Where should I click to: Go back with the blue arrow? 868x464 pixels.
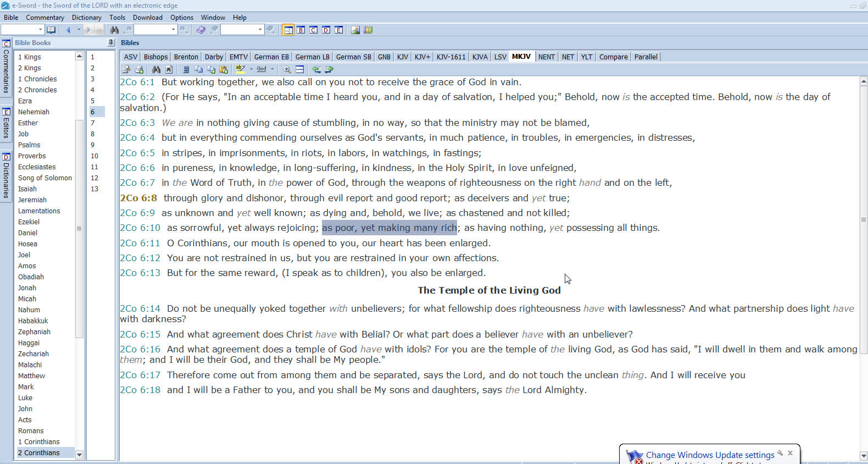(x=68, y=30)
